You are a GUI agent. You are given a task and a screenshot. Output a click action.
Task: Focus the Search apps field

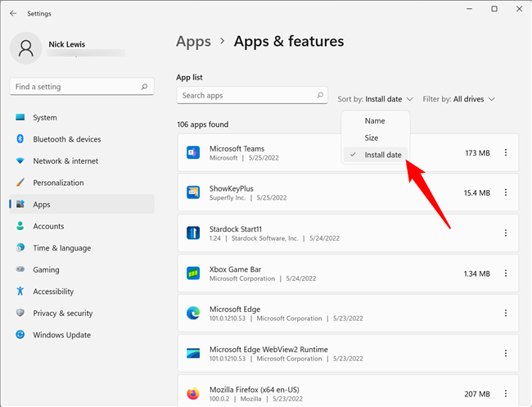coord(252,95)
